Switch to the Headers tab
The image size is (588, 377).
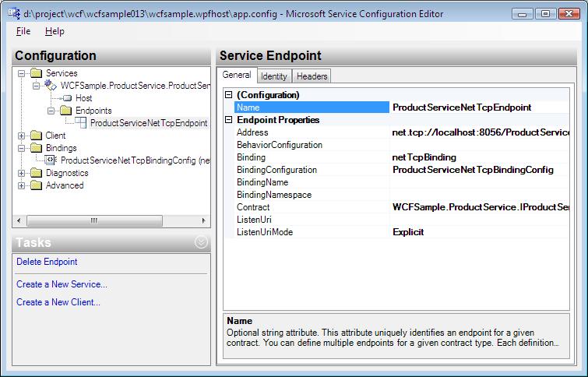point(312,76)
